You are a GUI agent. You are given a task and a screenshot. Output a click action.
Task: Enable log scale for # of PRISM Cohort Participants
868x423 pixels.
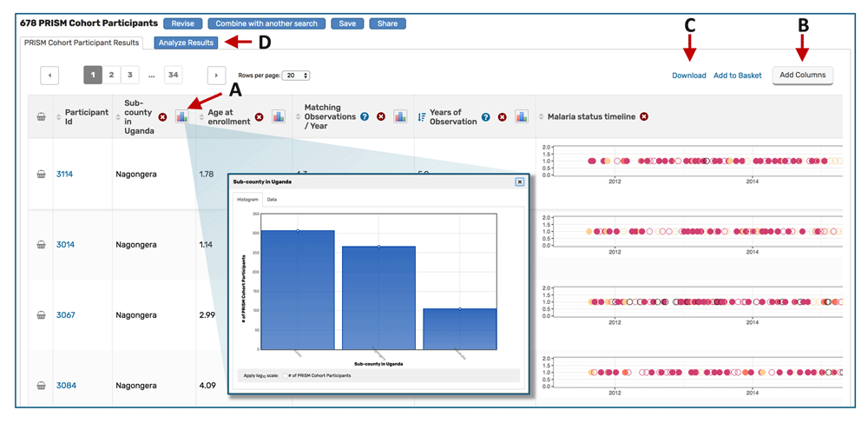pyautogui.click(x=285, y=375)
